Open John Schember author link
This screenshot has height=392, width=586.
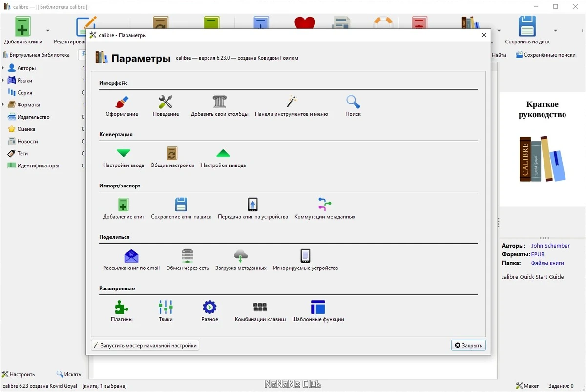pyautogui.click(x=550, y=246)
